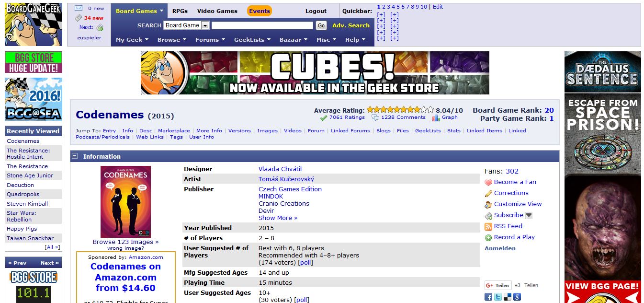
Task: Click the 1238 Comments link
Action: (403, 117)
